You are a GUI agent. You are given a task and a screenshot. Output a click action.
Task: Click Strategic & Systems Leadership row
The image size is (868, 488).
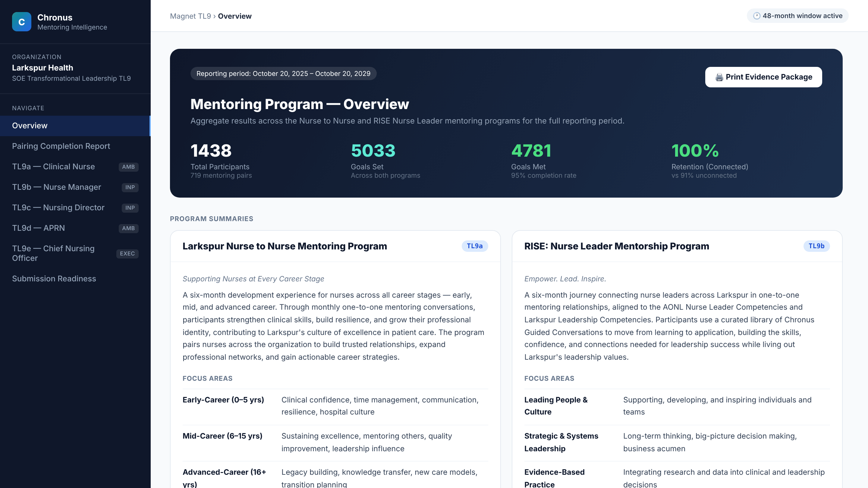click(677, 443)
